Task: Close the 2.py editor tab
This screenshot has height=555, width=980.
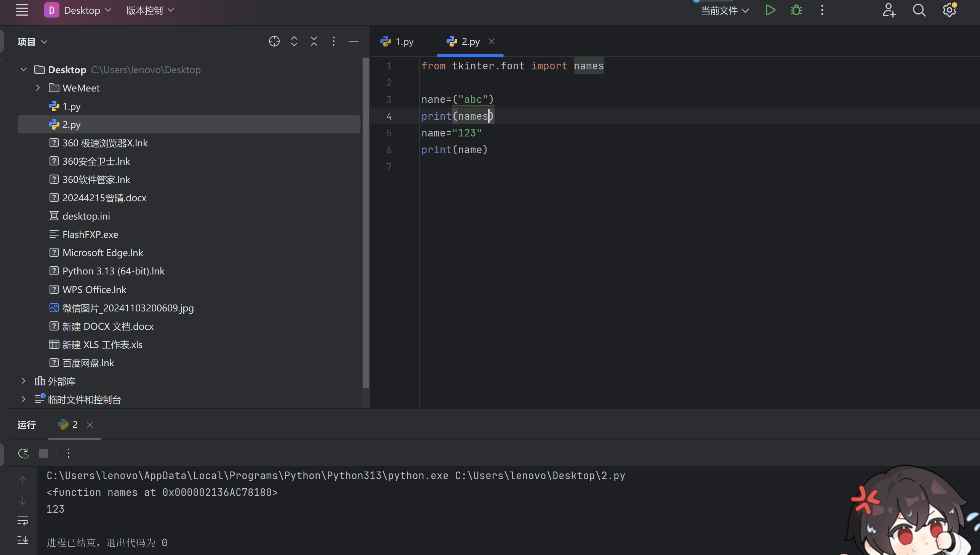Action: [x=492, y=41]
